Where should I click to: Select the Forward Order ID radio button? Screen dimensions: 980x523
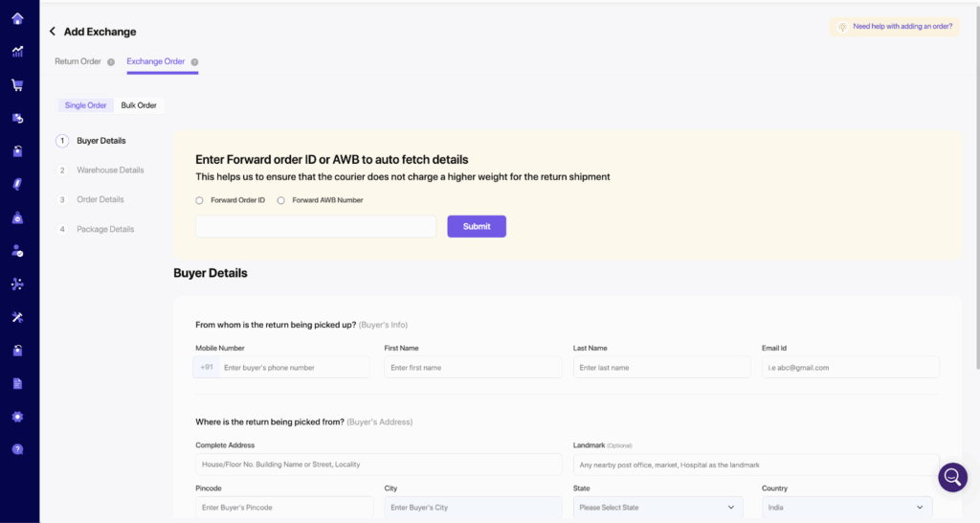[199, 200]
